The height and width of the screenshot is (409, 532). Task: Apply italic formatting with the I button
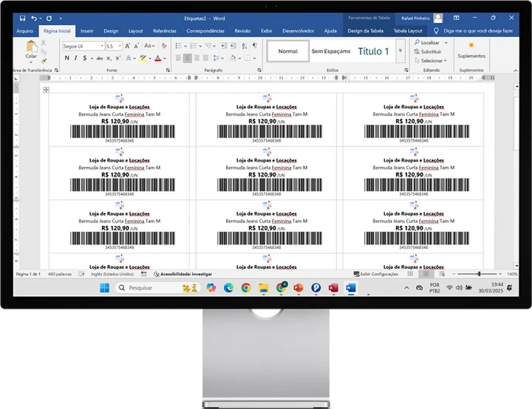point(75,58)
